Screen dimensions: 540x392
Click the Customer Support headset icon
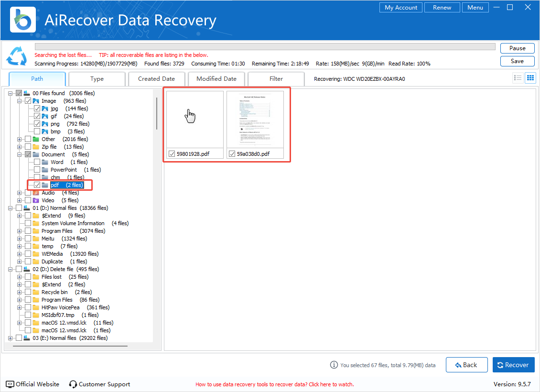click(73, 384)
